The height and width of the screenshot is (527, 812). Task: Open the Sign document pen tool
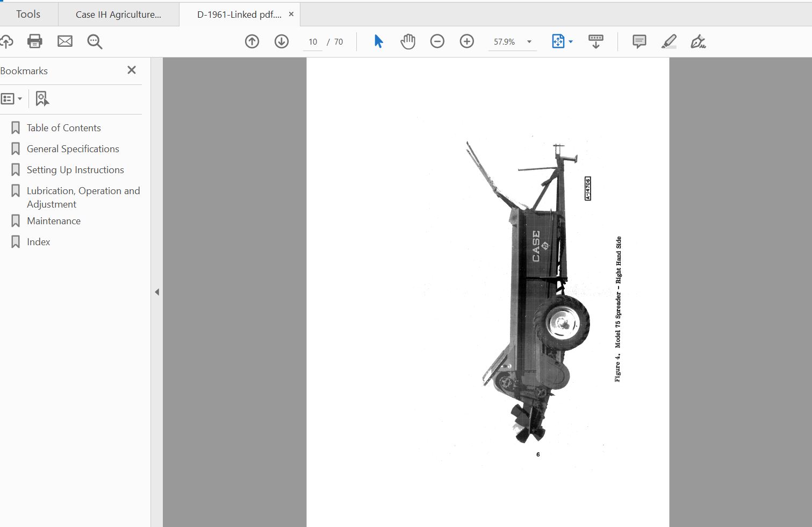(698, 41)
